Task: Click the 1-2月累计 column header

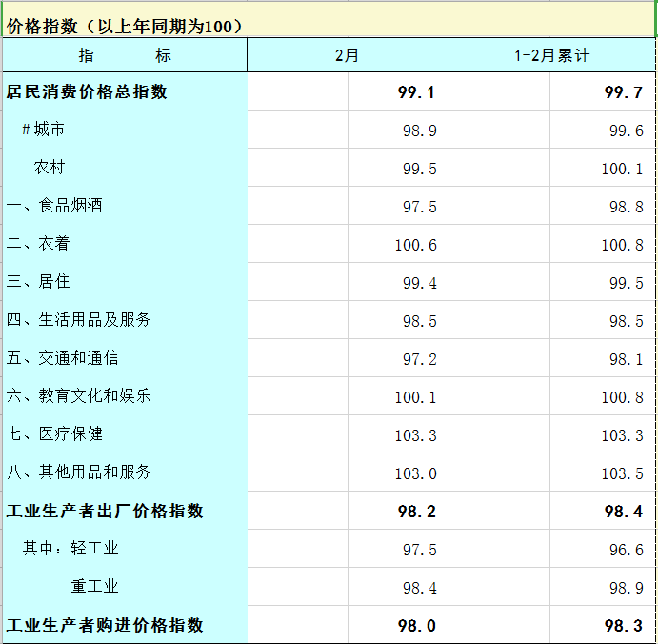Action: tap(551, 55)
